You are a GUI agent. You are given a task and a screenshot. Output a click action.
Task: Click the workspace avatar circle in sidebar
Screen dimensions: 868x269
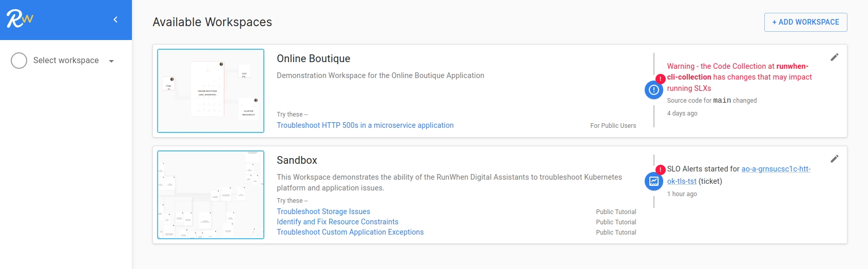tap(19, 61)
